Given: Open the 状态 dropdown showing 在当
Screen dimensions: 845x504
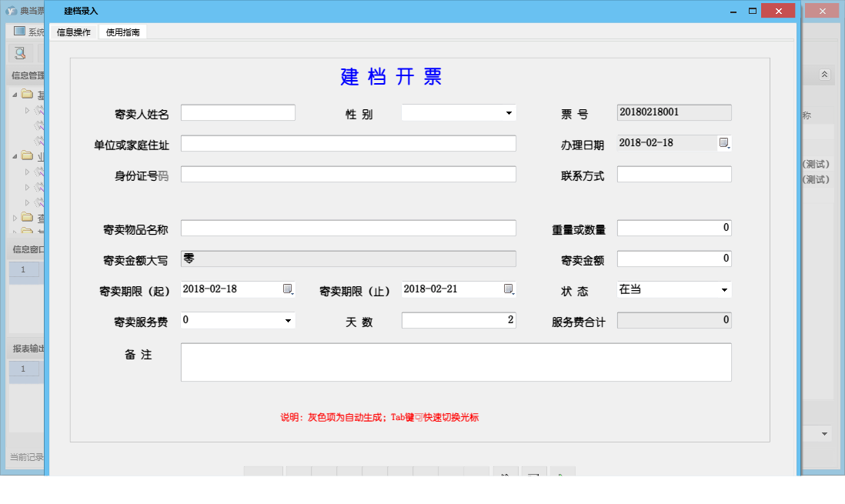Looking at the screenshot, I should [724, 290].
